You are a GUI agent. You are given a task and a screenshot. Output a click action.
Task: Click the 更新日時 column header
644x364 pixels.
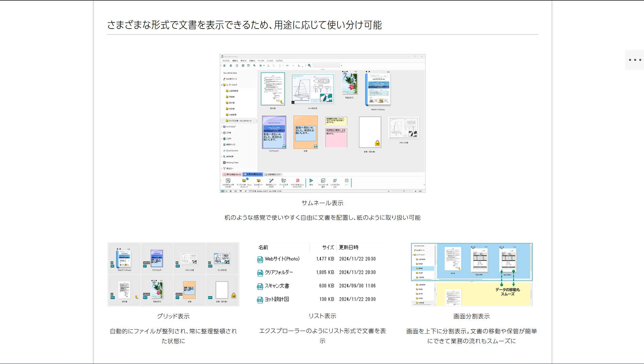(x=348, y=247)
